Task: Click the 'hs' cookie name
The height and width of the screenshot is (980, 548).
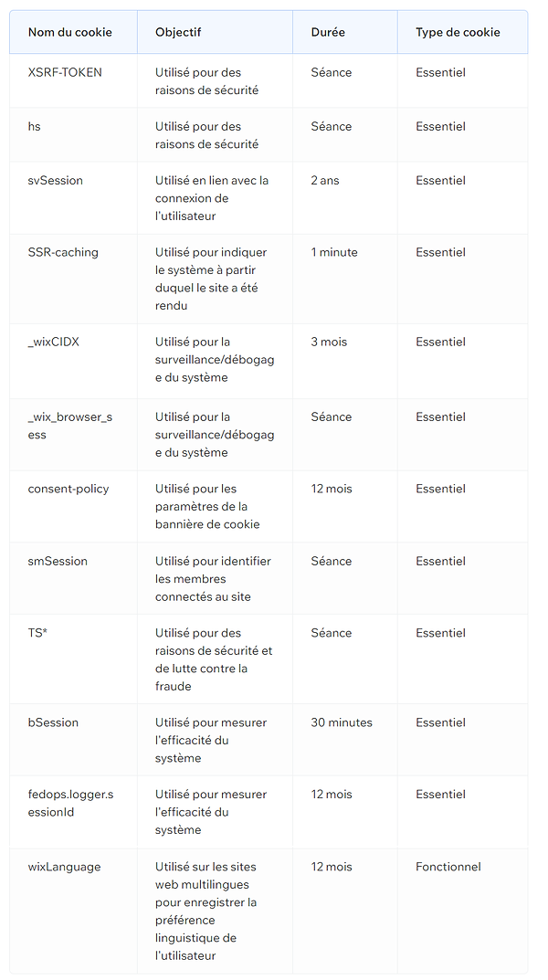Action: point(35,126)
